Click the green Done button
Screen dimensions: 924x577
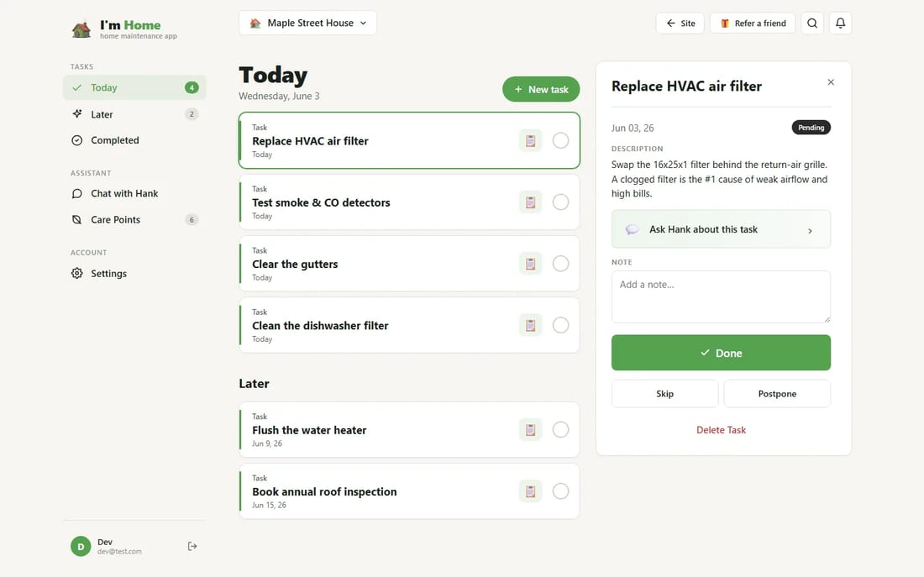(x=721, y=353)
